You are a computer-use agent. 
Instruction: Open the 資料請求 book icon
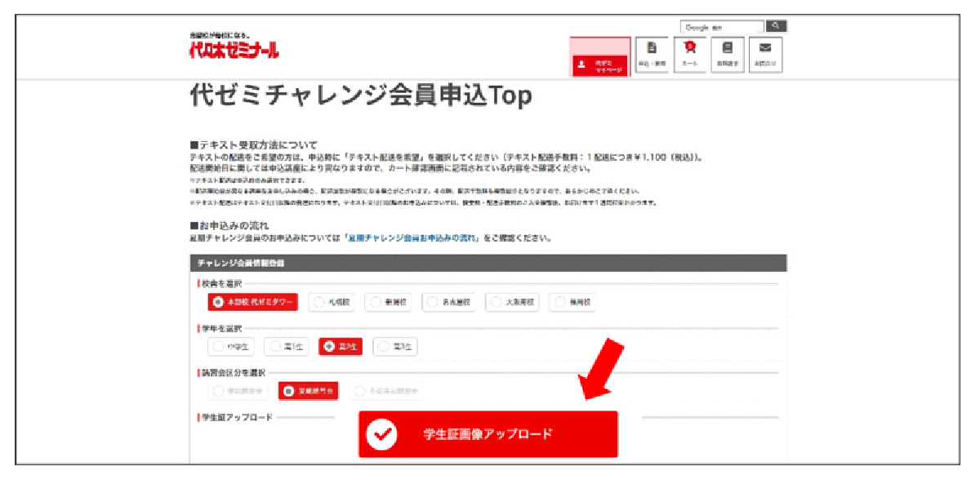[x=728, y=56]
